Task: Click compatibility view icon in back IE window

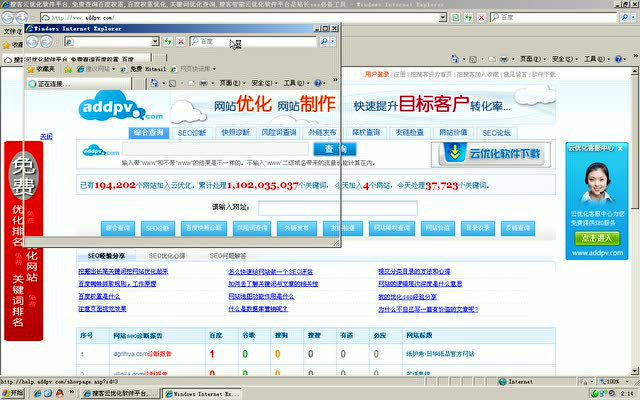Action: tap(455, 18)
